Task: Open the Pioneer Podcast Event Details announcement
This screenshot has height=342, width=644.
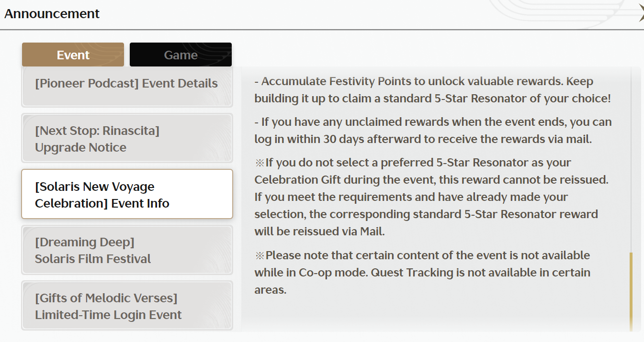Action: 127,87
